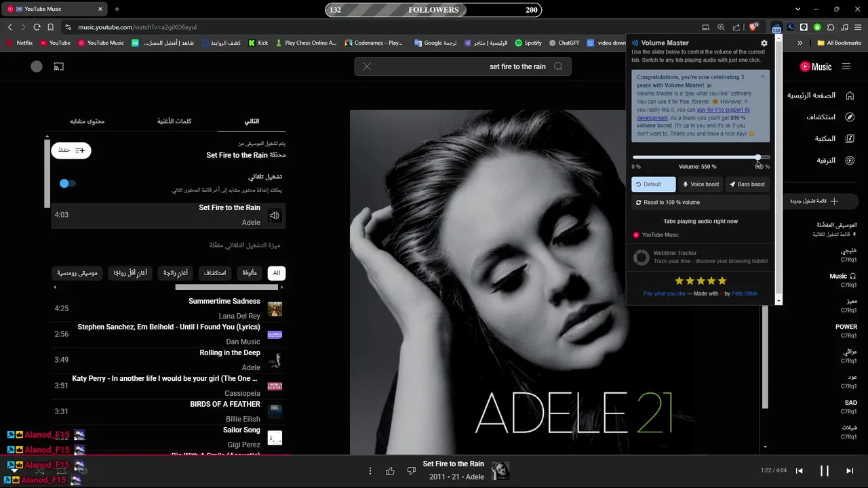Select the استكشاف filter chip

(x=215, y=272)
